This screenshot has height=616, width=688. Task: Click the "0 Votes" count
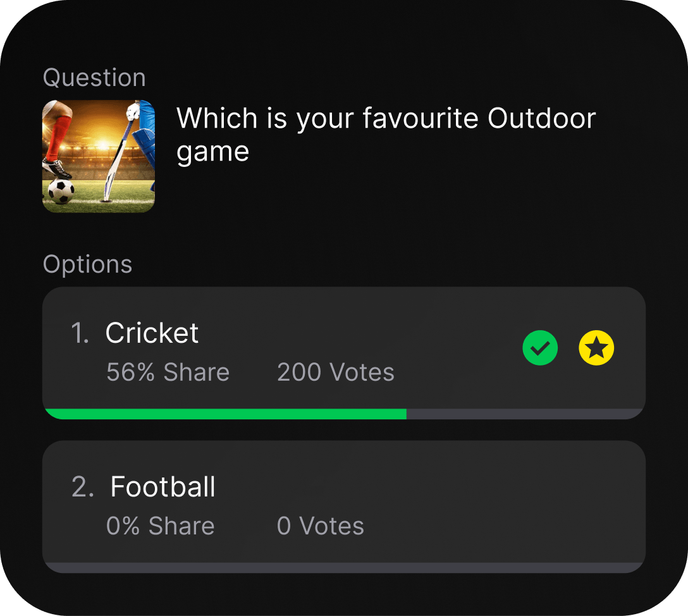[321, 526]
